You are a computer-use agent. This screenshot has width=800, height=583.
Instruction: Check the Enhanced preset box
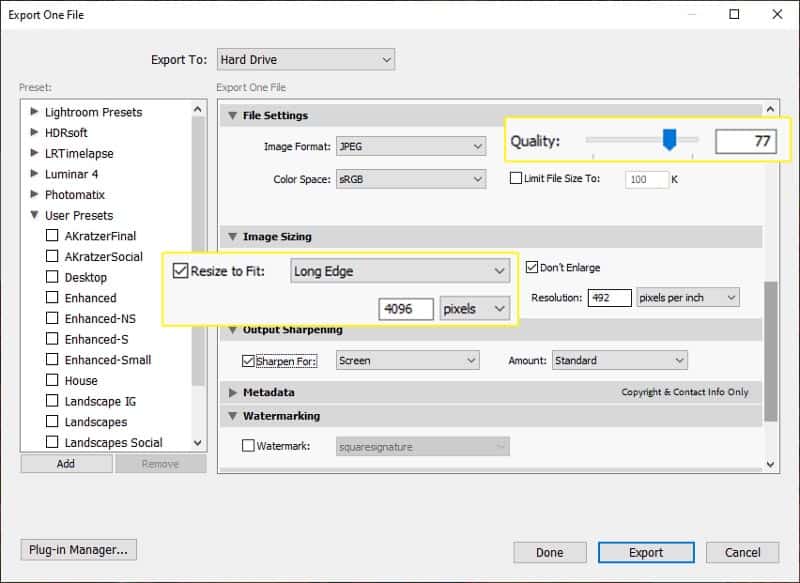click(x=52, y=297)
